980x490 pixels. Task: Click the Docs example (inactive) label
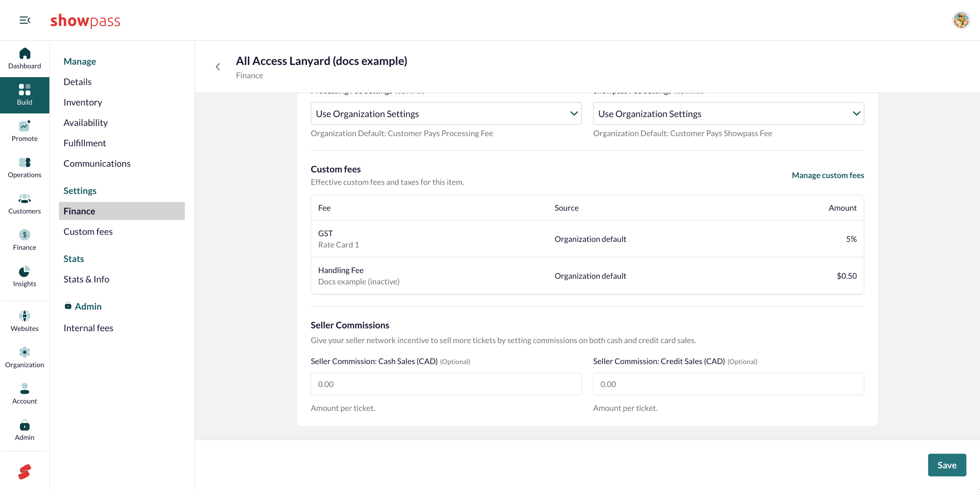click(359, 282)
